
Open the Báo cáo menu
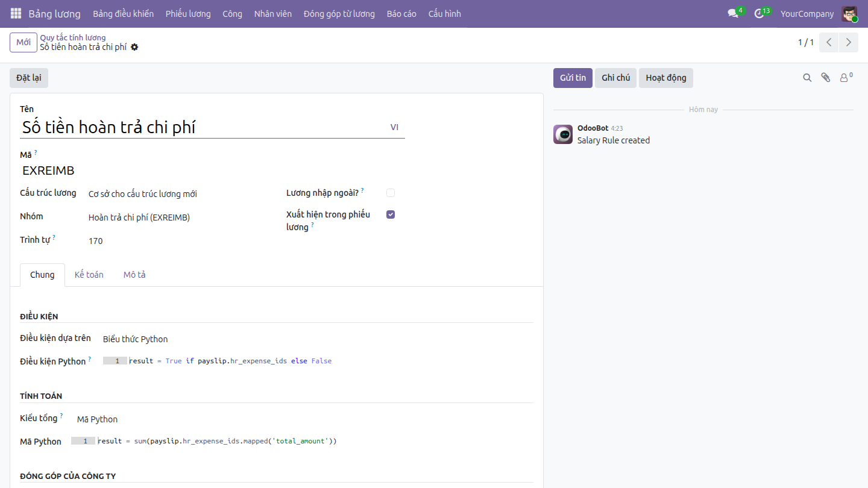click(401, 13)
